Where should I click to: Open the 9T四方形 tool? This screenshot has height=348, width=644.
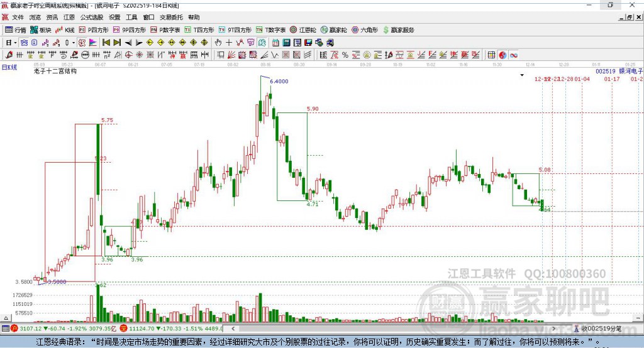click(x=235, y=30)
